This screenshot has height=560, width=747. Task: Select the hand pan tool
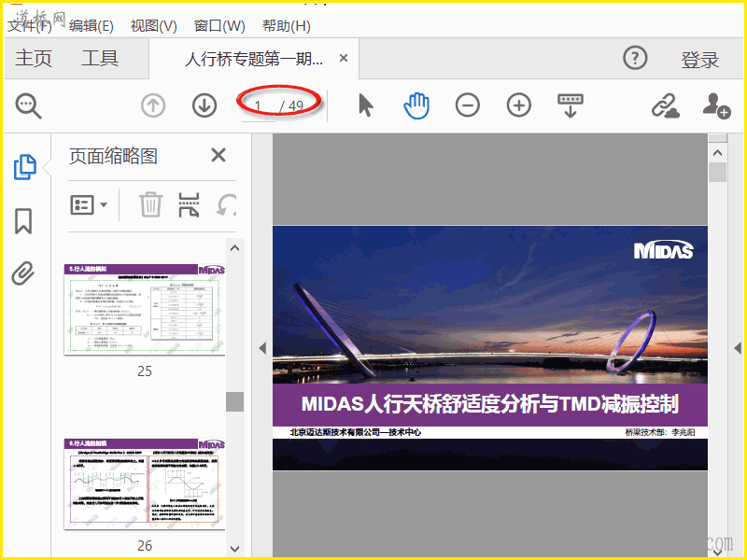[x=416, y=105]
